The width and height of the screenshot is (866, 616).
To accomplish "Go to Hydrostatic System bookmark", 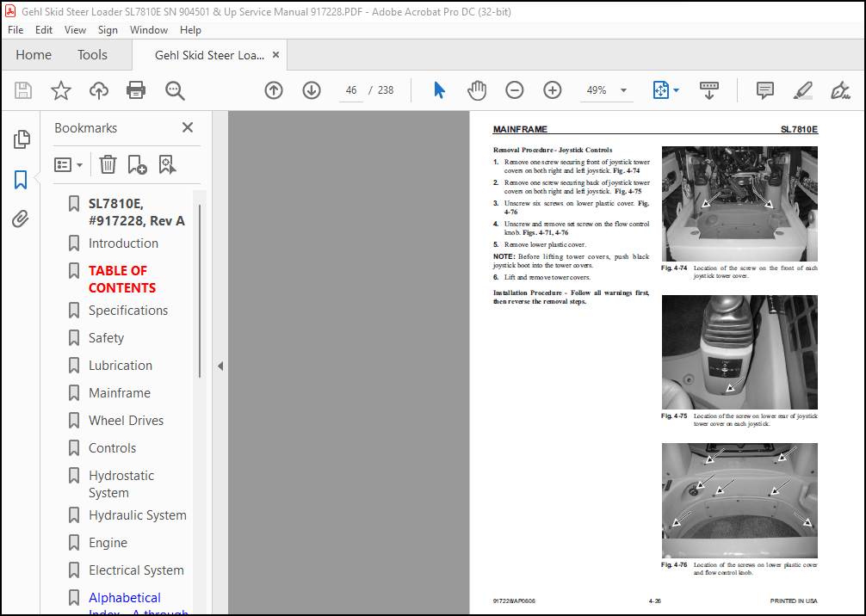I will tap(121, 484).
